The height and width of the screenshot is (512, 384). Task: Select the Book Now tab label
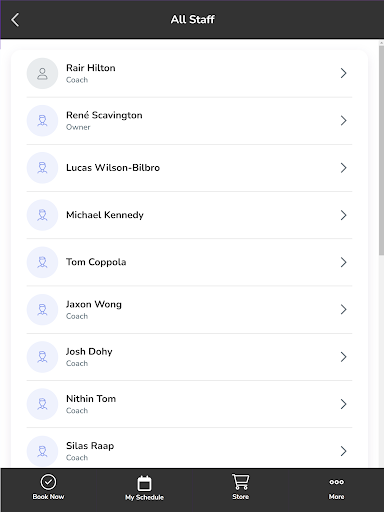tap(48, 497)
